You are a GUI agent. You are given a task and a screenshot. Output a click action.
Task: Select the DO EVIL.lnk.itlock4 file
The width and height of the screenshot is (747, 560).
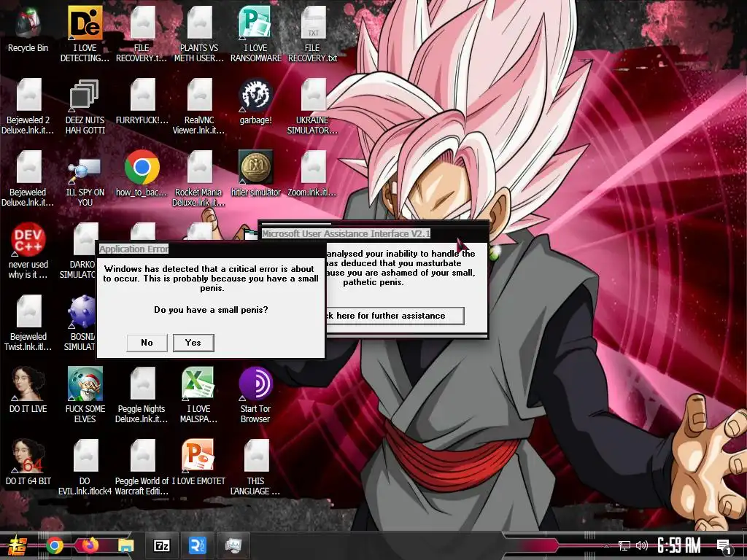click(x=85, y=467)
